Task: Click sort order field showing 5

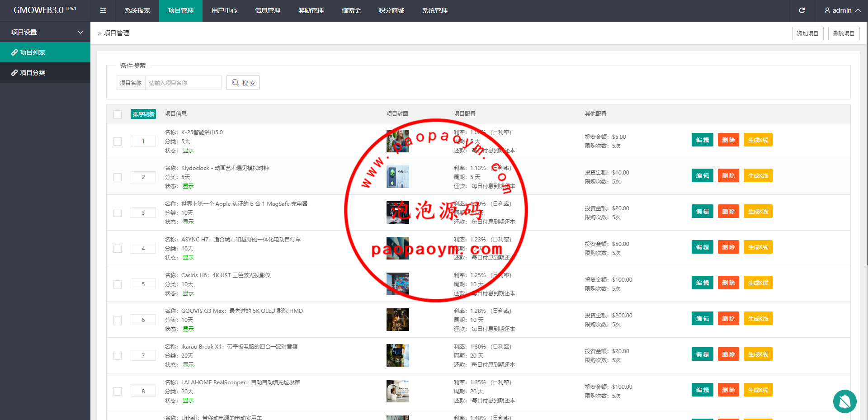Action: pos(143,284)
